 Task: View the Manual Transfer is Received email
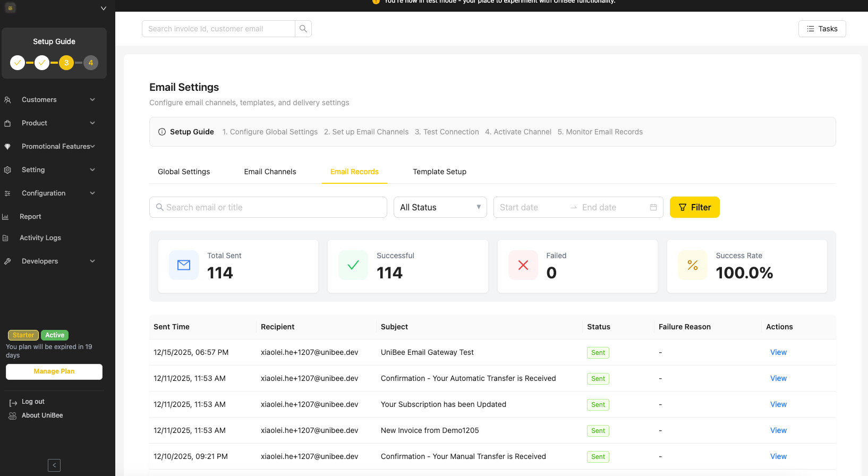click(x=778, y=456)
